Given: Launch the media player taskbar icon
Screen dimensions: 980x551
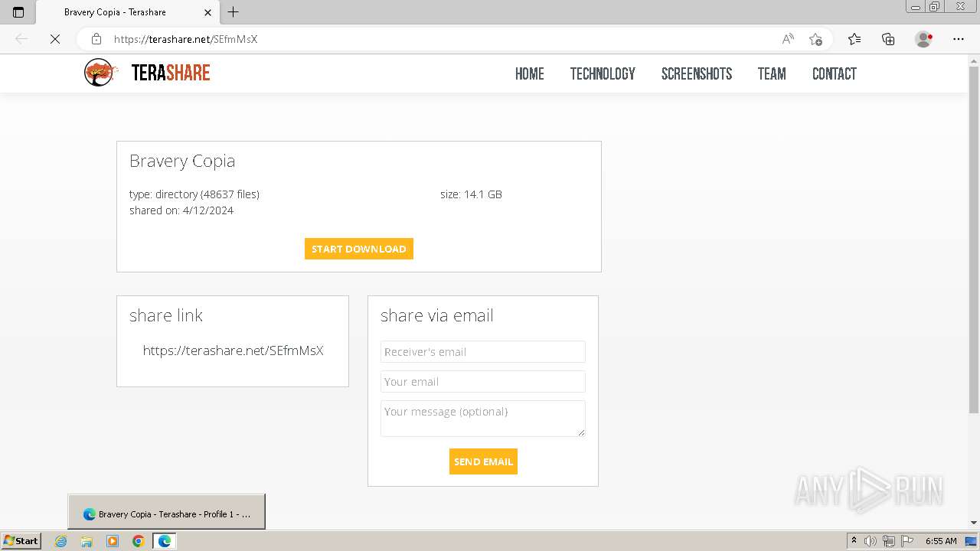Looking at the screenshot, I should (x=113, y=541).
